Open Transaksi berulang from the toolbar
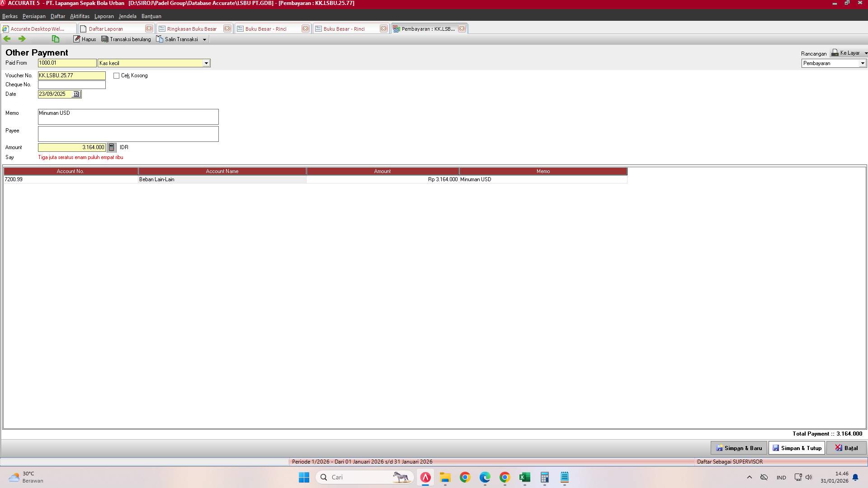868x488 pixels. tap(126, 39)
